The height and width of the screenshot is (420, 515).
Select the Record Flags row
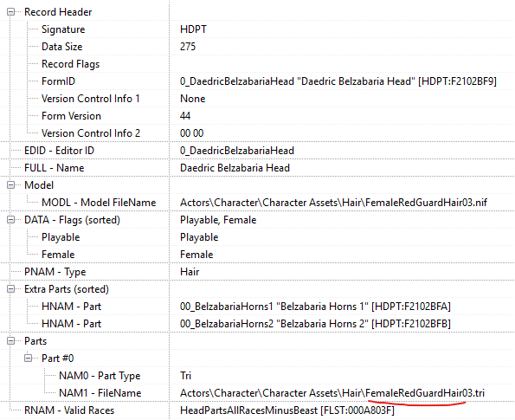coord(70,64)
